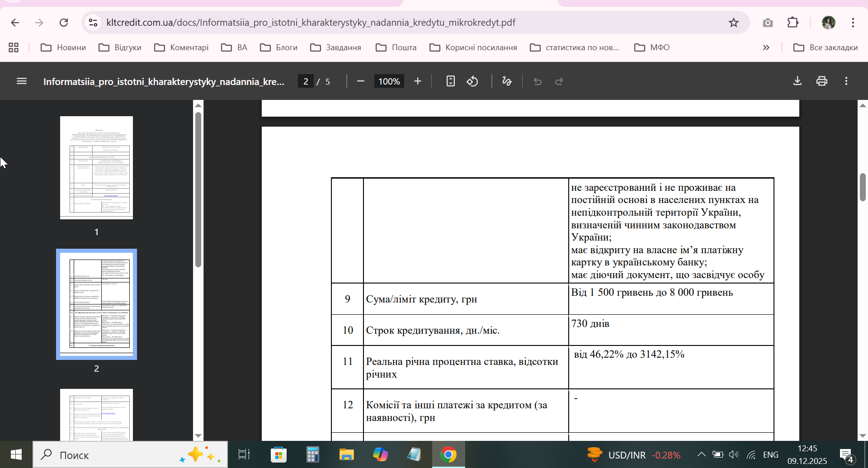Select page 1 thumbnail
The image size is (868, 468).
click(x=96, y=168)
